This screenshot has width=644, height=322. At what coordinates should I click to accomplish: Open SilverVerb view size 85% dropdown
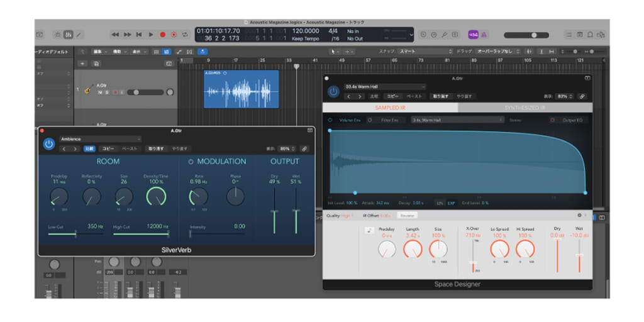pos(287,149)
